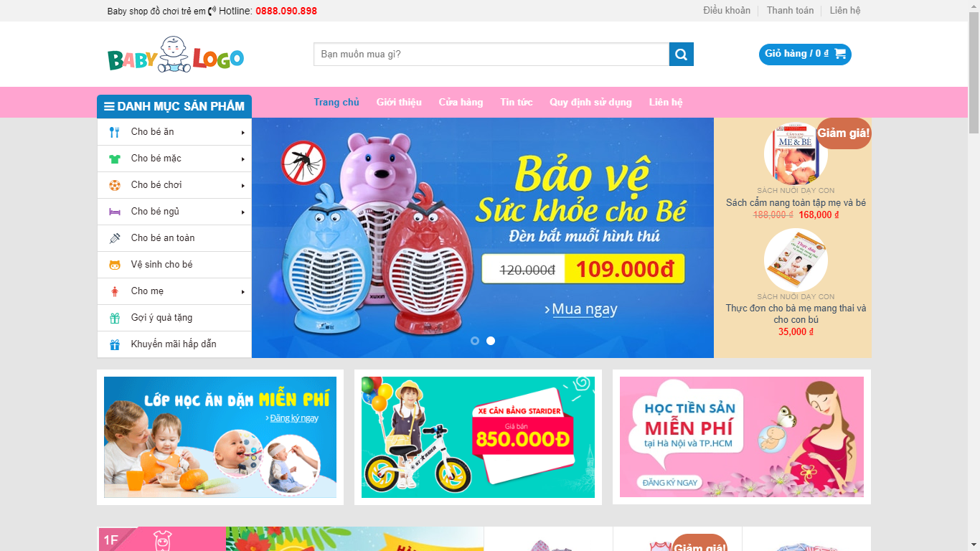The image size is (980, 551).
Task: Click the Mua ngay banner link
Action: (580, 309)
